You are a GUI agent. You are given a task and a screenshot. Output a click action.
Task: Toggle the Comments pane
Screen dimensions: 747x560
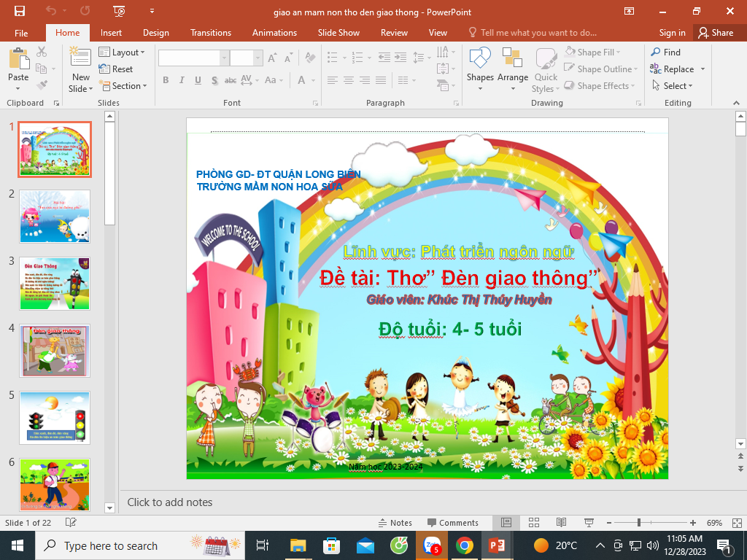click(452, 523)
